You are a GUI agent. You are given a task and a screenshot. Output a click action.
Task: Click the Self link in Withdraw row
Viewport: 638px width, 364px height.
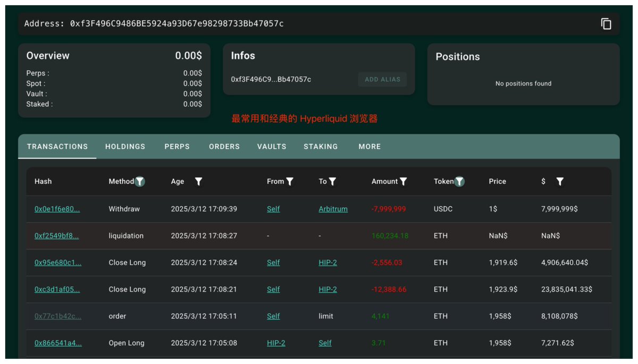pos(273,209)
